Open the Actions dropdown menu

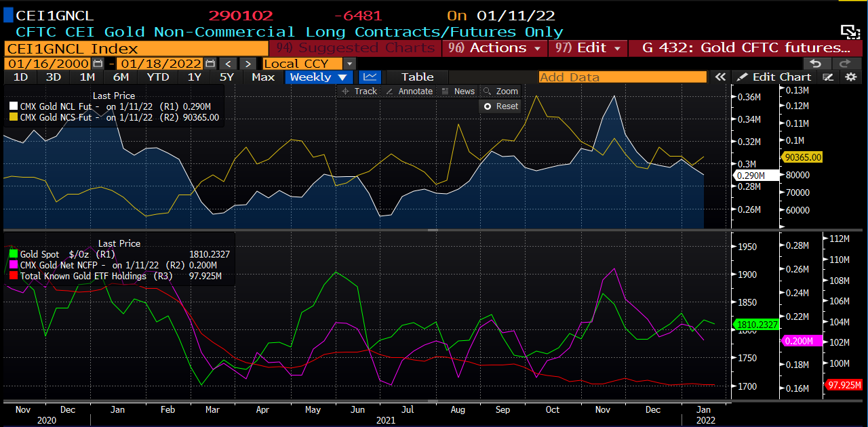pyautogui.click(x=496, y=48)
